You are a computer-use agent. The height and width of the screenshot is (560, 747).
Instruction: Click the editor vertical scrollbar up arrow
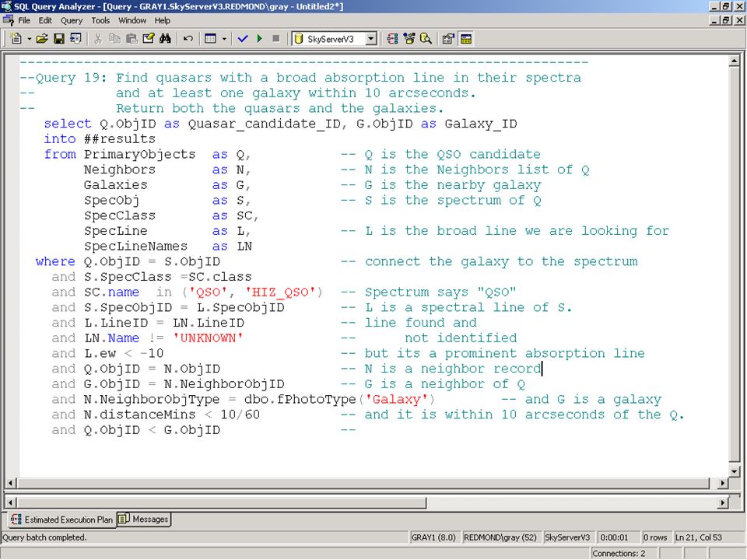[734, 61]
